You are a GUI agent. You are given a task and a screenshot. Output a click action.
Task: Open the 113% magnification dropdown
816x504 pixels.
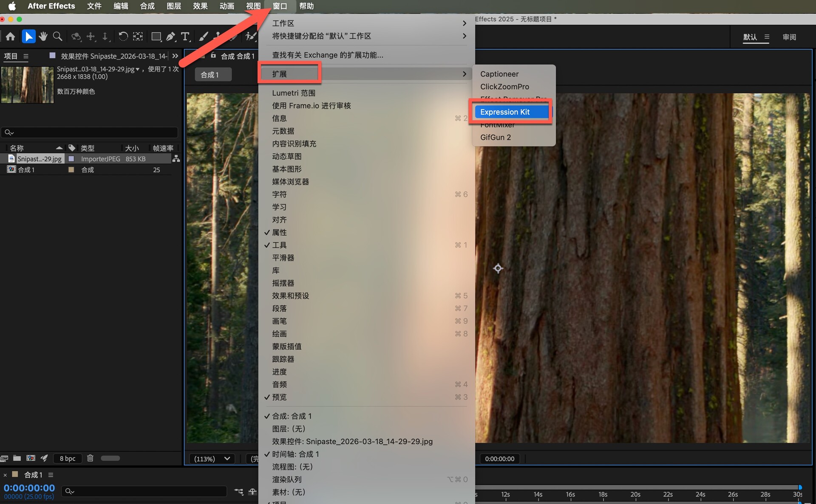point(212,459)
